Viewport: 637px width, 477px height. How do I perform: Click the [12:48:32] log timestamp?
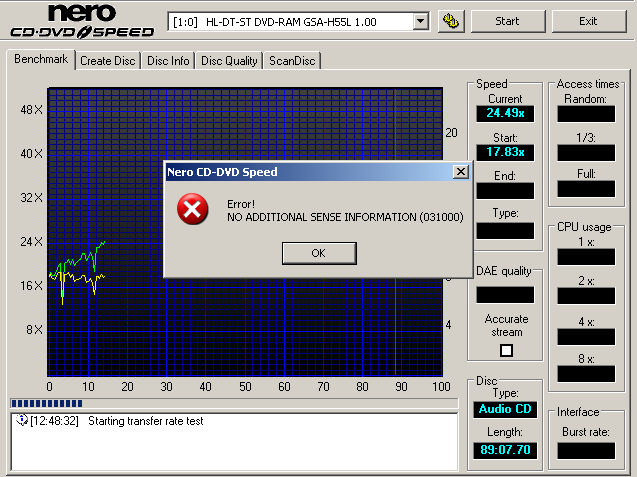tap(54, 421)
